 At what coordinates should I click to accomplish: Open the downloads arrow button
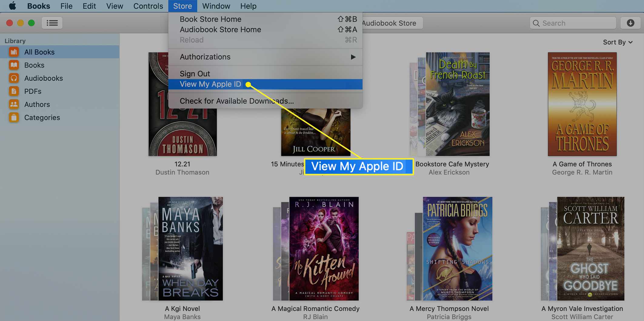630,23
